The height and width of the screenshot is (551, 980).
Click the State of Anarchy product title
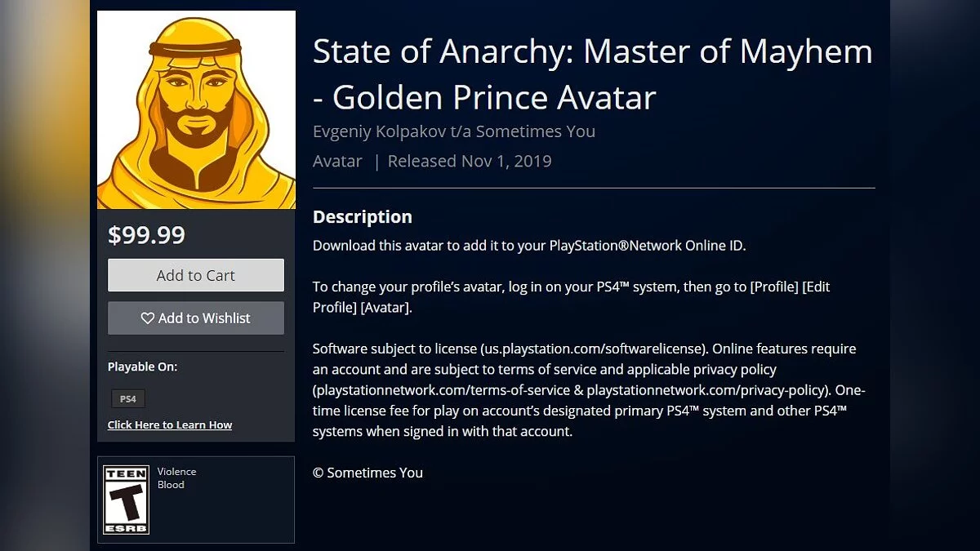tap(592, 75)
